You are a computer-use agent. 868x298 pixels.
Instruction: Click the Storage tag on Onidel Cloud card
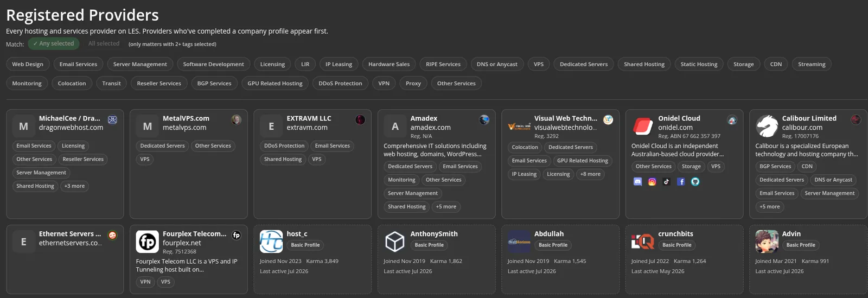coord(691,167)
